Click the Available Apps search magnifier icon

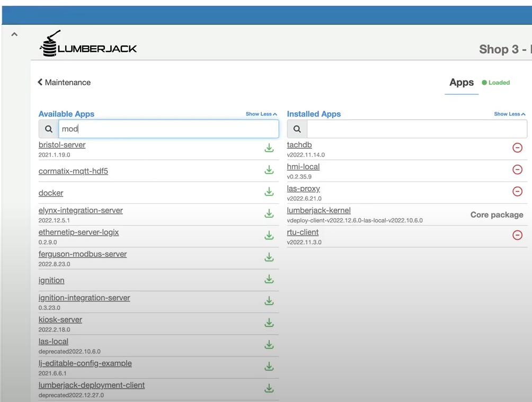(x=49, y=129)
